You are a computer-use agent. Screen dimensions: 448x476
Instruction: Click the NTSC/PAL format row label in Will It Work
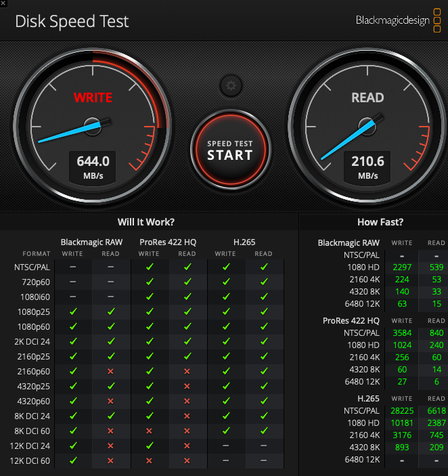pyautogui.click(x=32, y=267)
